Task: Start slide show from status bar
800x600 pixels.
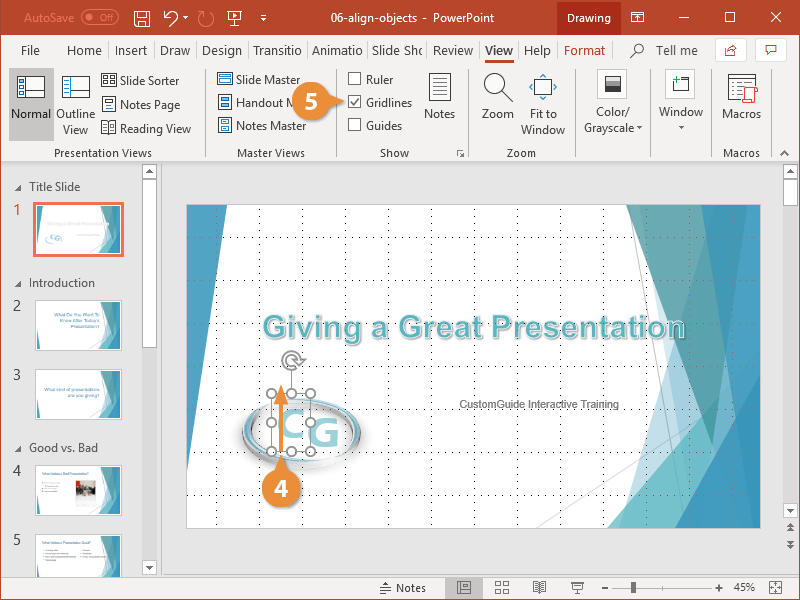Action: pos(577,587)
